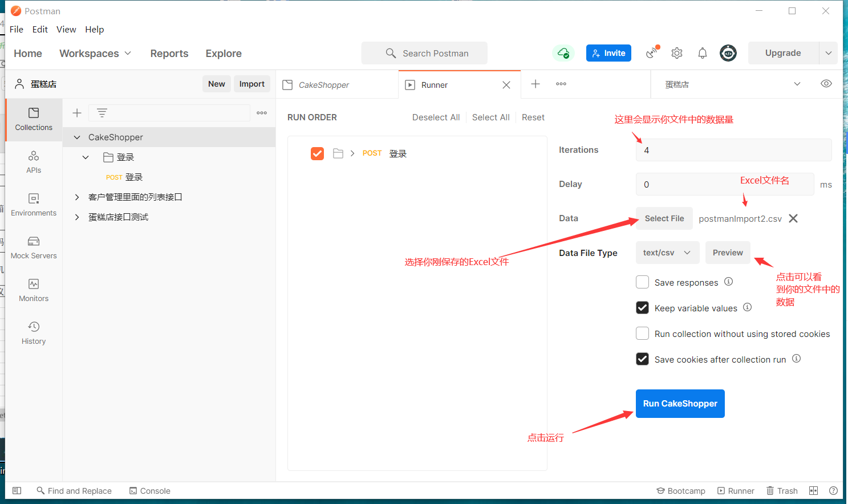The height and width of the screenshot is (504, 848).
Task: Click the cloud sync status icon
Action: click(563, 53)
